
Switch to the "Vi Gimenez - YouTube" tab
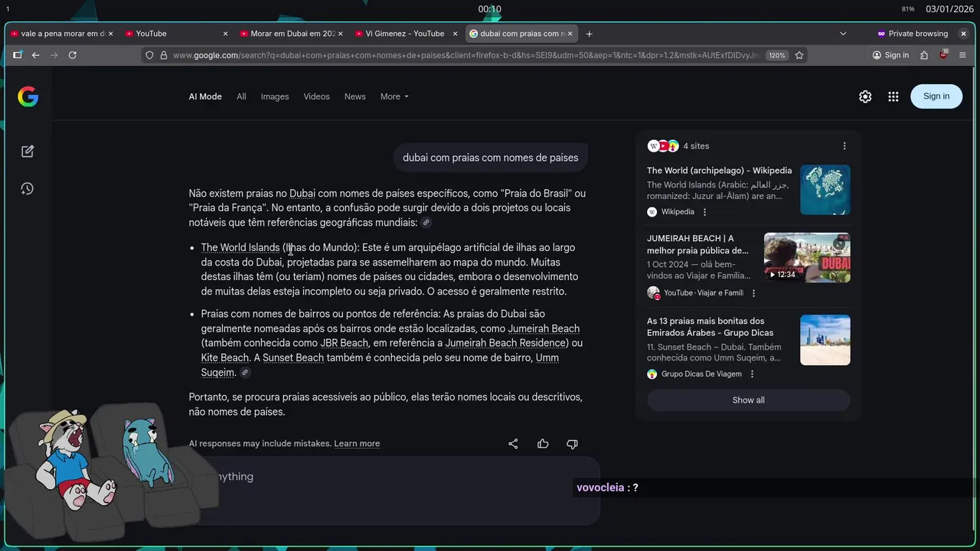tap(406, 34)
